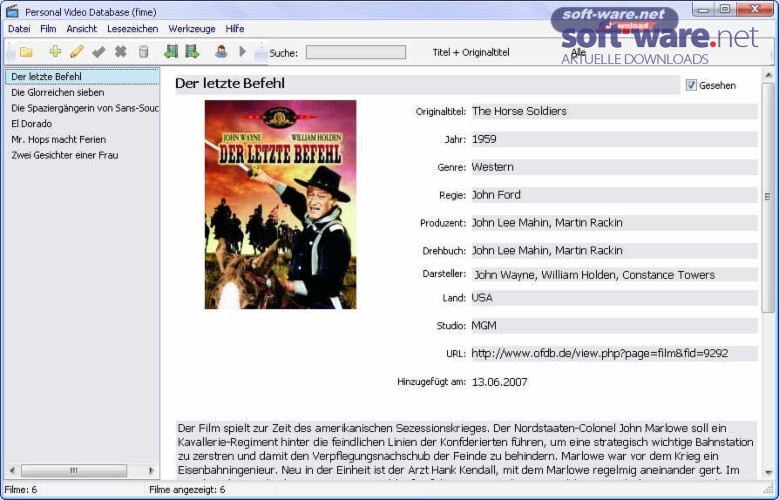Select Der letzte Befehl in film list
This screenshot has width=779, height=500.
[82, 77]
